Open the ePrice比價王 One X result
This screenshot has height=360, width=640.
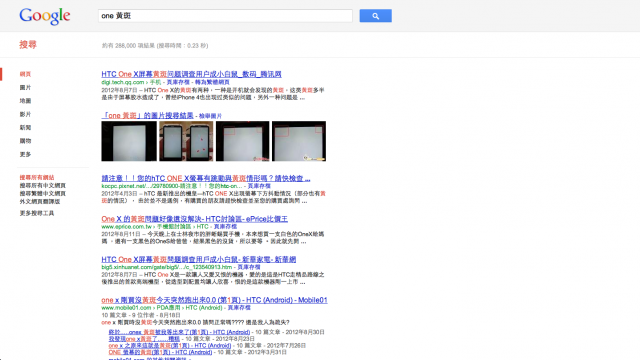pyautogui.click(x=195, y=219)
